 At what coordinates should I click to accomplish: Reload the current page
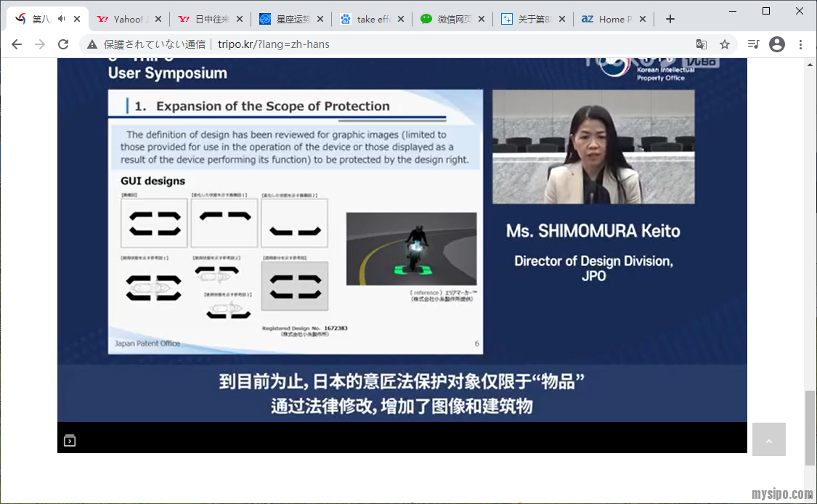[x=63, y=44]
